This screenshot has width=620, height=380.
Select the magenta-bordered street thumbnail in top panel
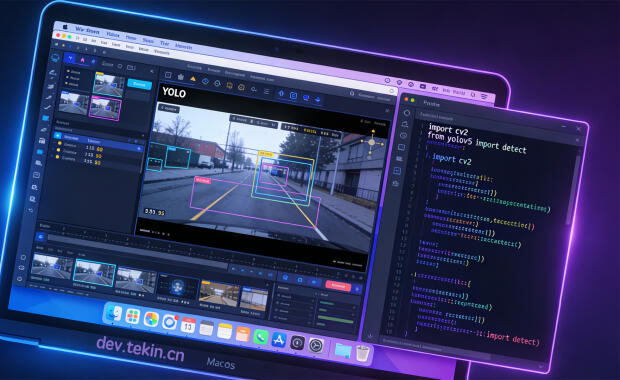(x=106, y=108)
